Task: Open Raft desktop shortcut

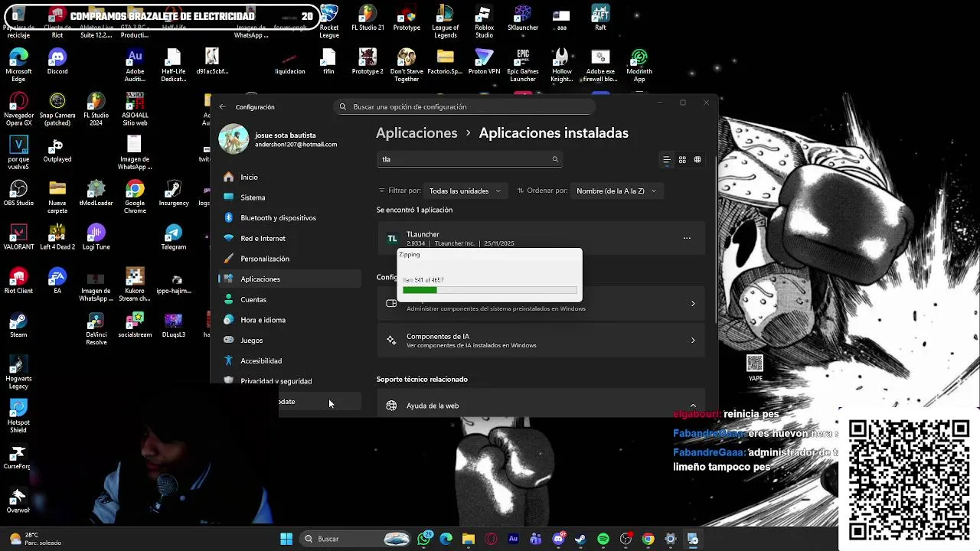Action: (600, 18)
